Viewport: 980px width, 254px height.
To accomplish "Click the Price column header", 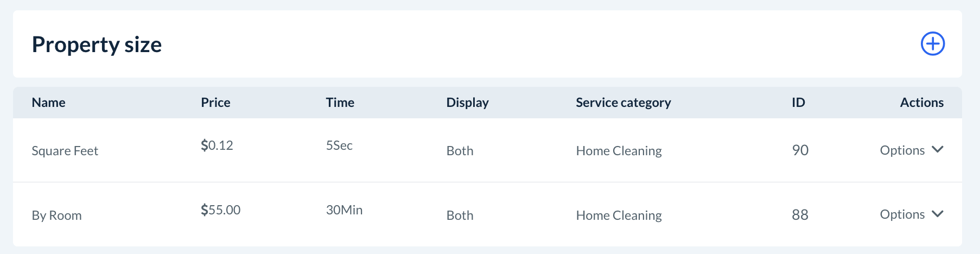I will tap(215, 103).
